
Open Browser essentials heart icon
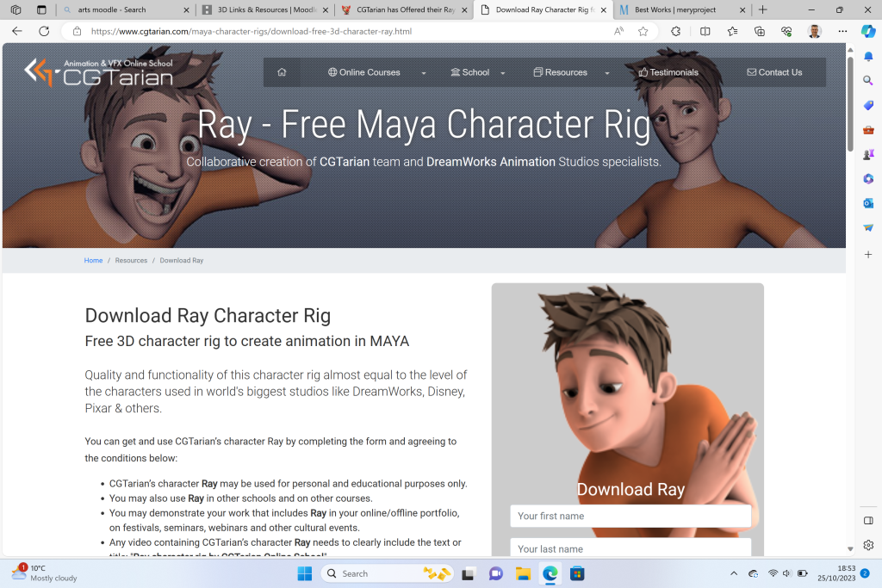(x=786, y=32)
